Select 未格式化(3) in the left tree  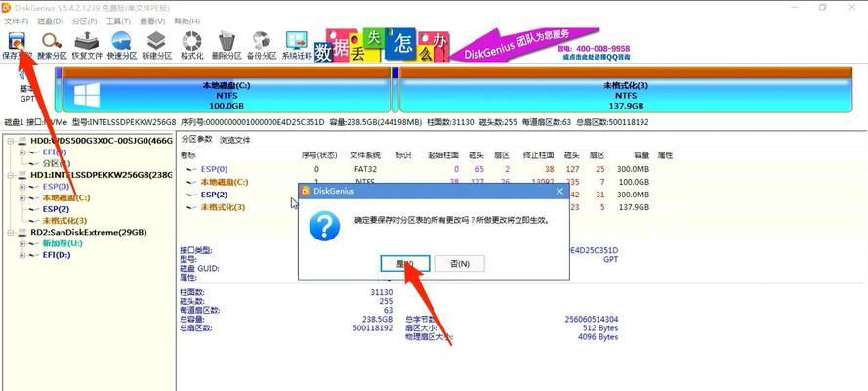coord(64,220)
